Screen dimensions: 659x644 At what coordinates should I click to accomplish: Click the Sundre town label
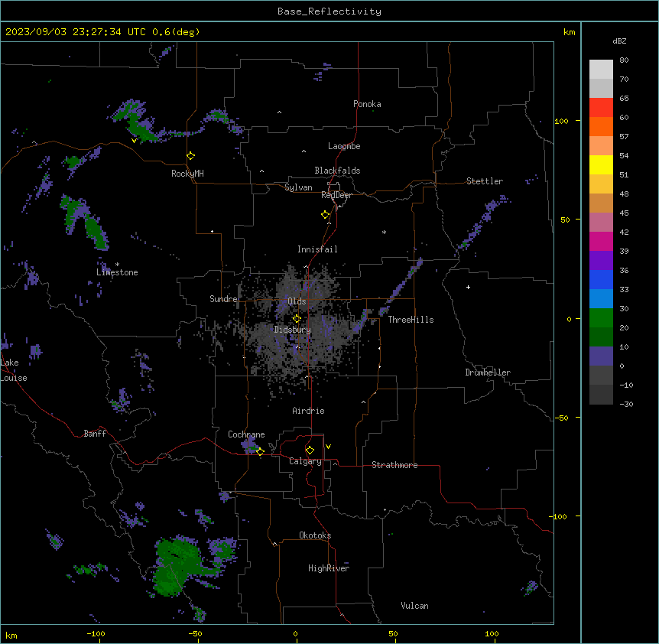223,299
